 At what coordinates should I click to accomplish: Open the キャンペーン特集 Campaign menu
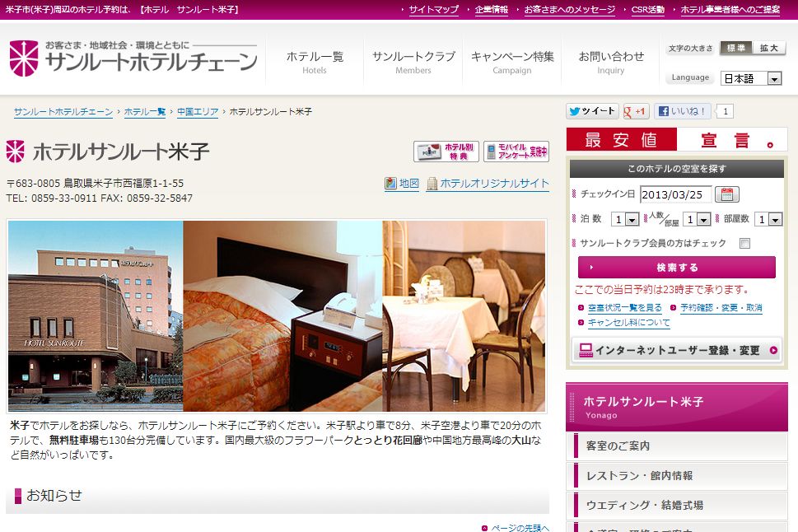click(512, 61)
